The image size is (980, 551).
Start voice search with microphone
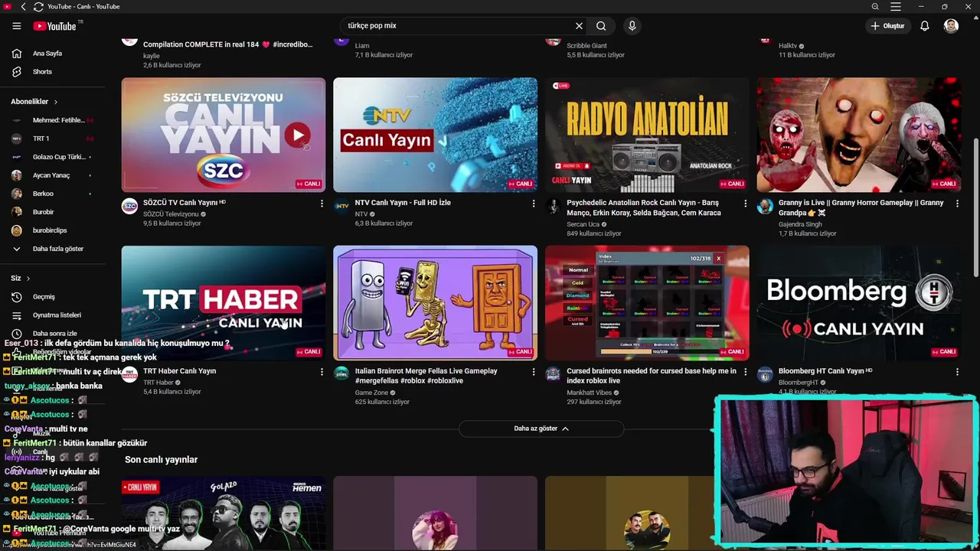pos(632,26)
